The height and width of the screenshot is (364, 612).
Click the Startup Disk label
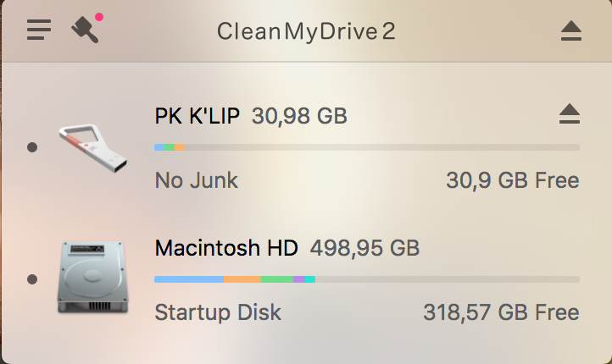[x=218, y=312]
